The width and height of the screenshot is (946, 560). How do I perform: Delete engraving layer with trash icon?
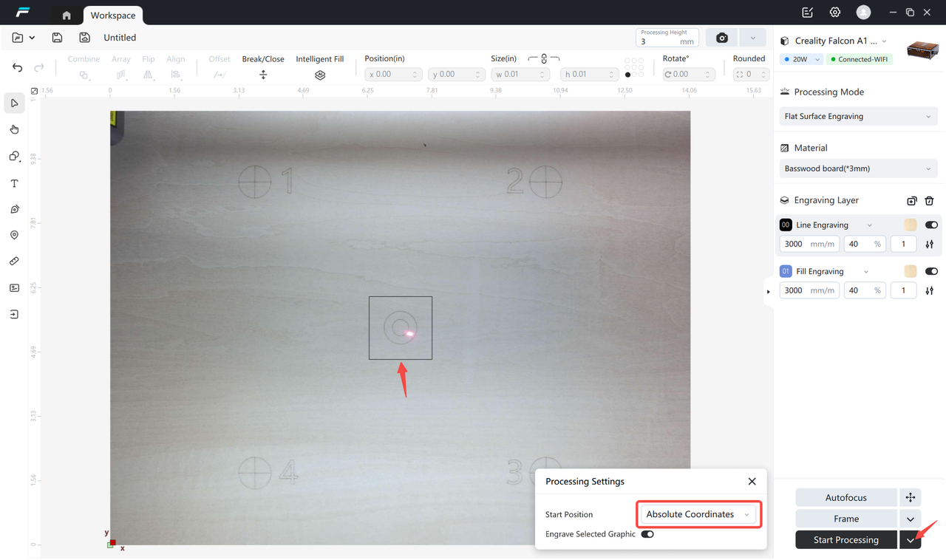click(929, 200)
